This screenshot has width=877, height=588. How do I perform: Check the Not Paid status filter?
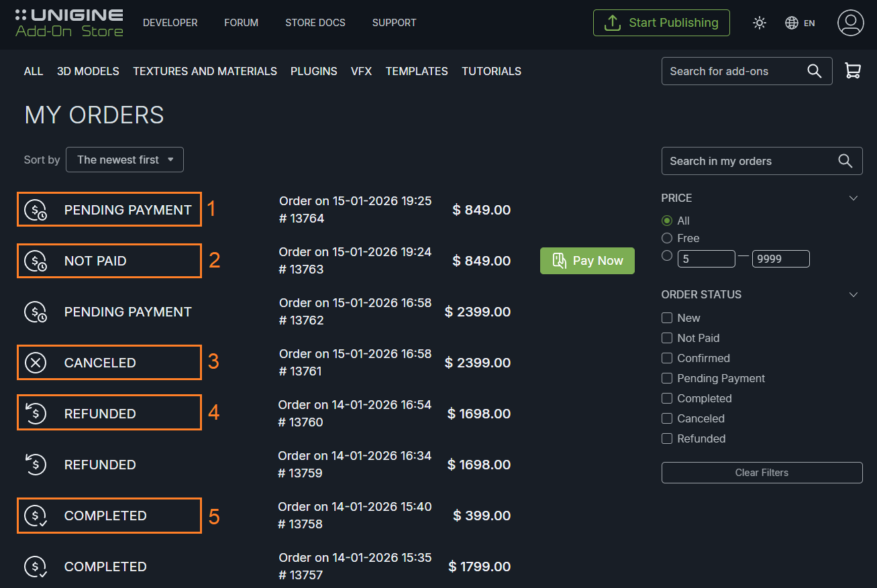[667, 338]
